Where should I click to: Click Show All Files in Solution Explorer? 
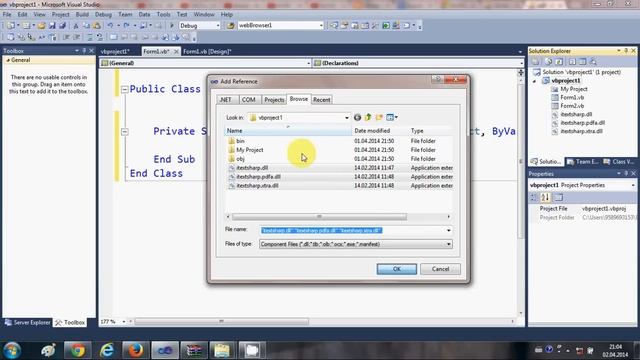pos(549,62)
